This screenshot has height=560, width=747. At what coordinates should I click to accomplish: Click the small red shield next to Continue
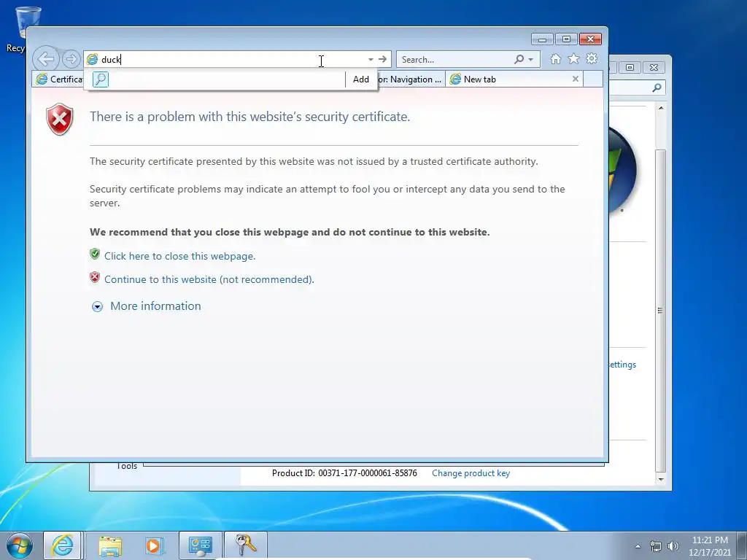pos(95,277)
